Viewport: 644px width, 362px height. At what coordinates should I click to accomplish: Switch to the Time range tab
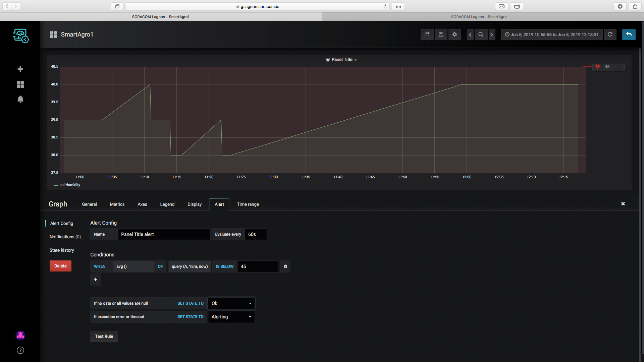(248, 204)
